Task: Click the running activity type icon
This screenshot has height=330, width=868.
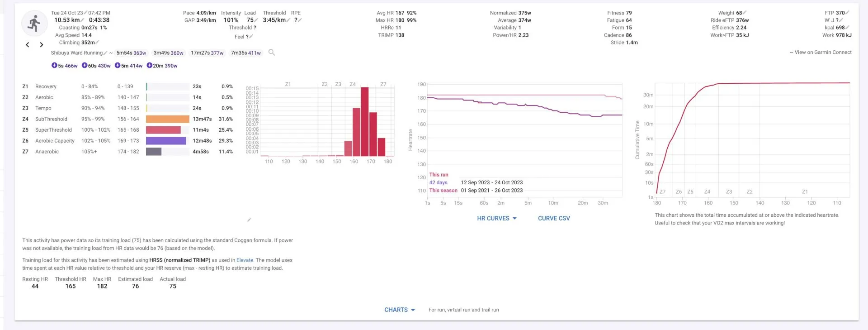Action: pos(34,24)
